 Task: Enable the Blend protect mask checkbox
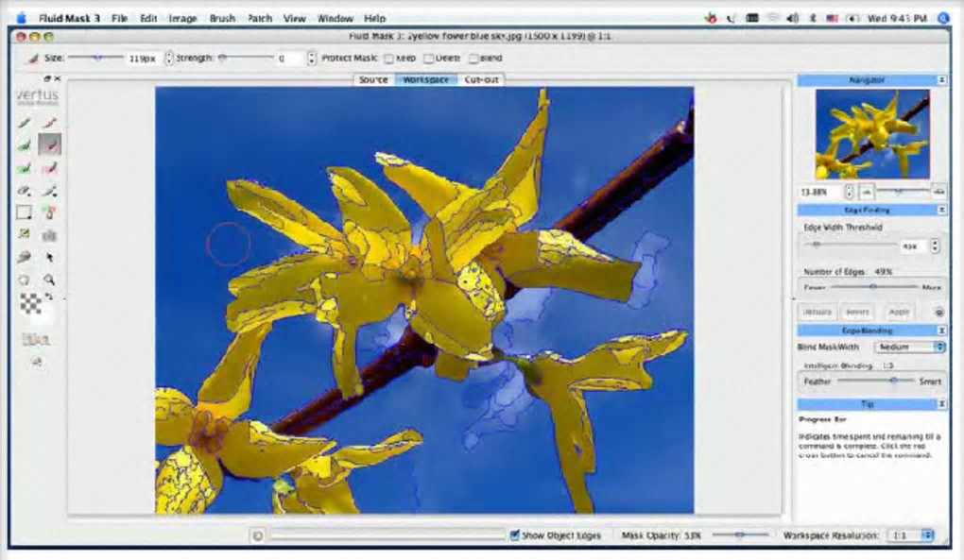(x=473, y=59)
